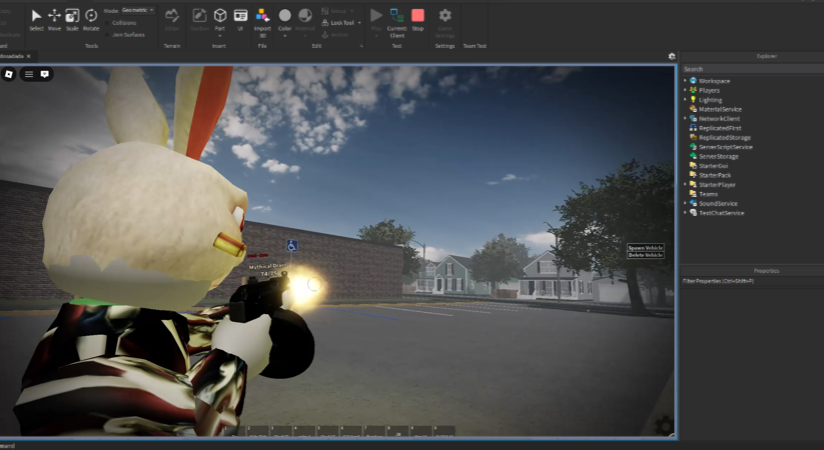Viewport: 824px width, 450px height.
Task: Select Lighting in Explorer
Action: [x=710, y=100]
